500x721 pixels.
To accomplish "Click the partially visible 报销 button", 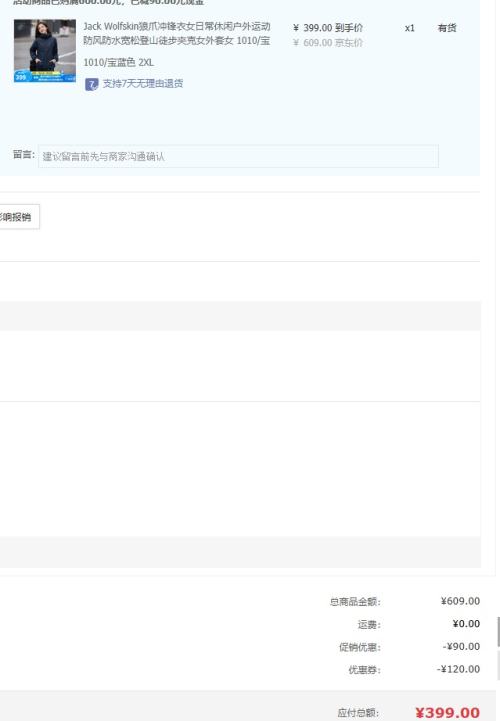I will click(19, 217).
